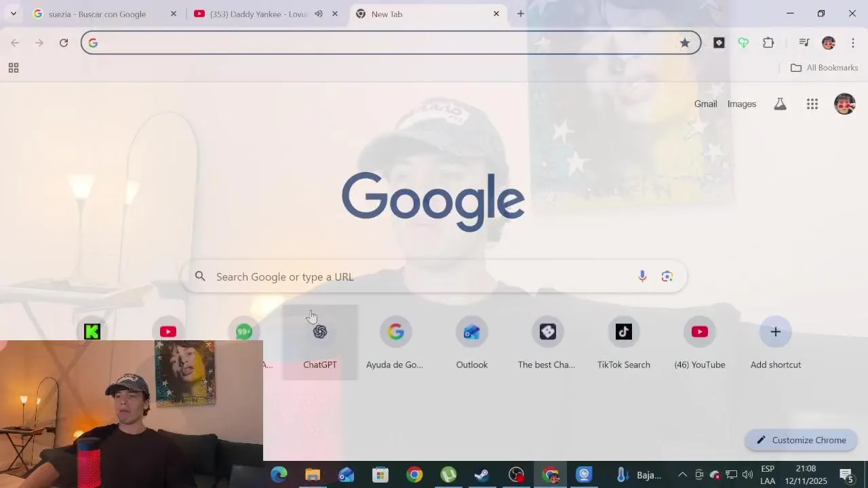Close the suezia search tab
This screenshot has width=868, height=488.
click(x=174, y=14)
